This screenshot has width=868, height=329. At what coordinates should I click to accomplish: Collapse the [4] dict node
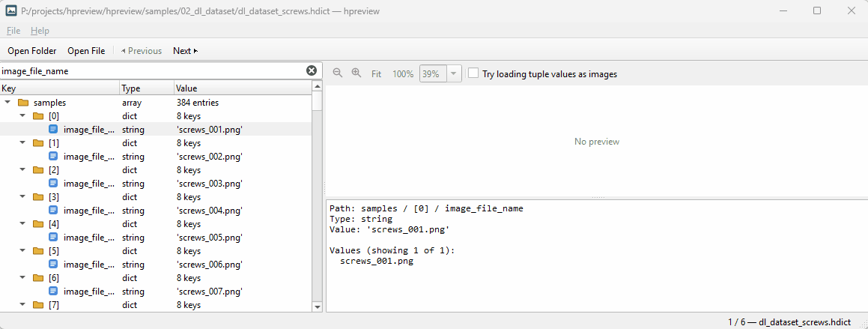pyautogui.click(x=22, y=223)
